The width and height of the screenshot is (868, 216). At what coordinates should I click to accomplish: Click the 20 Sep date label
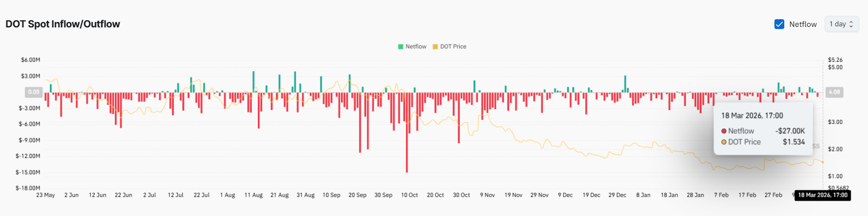pyautogui.click(x=357, y=195)
